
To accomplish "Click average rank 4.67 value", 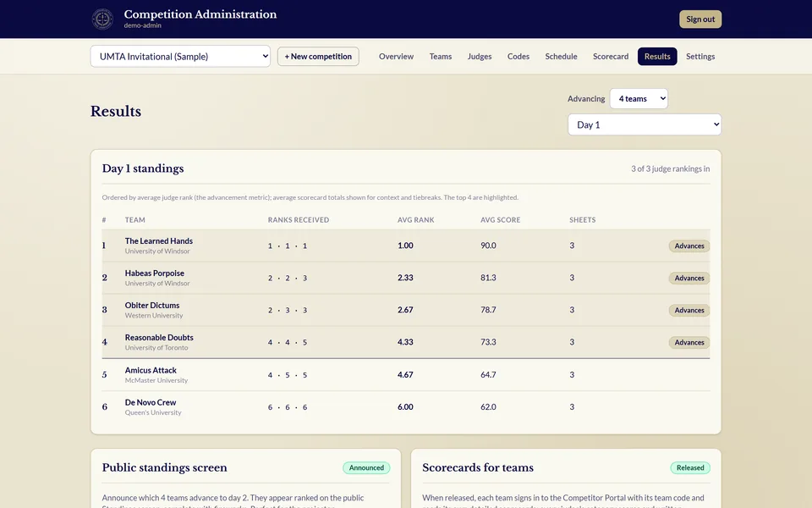I will [405, 375].
